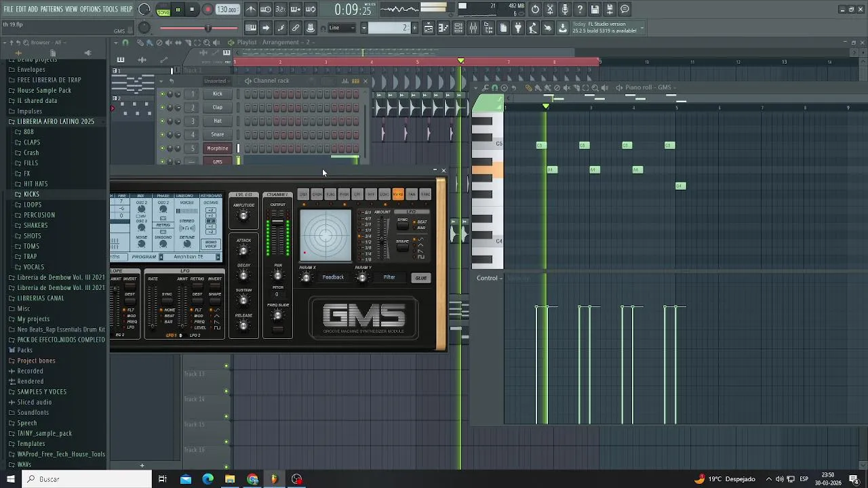Image resolution: width=868 pixels, height=488 pixels.
Task: Pause playback in transport bar
Action: point(178,9)
